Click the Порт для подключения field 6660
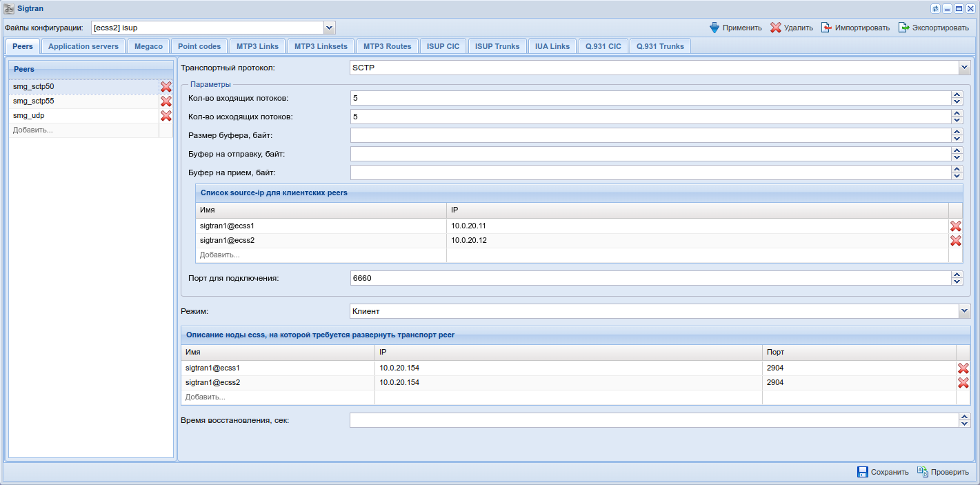 pos(650,278)
